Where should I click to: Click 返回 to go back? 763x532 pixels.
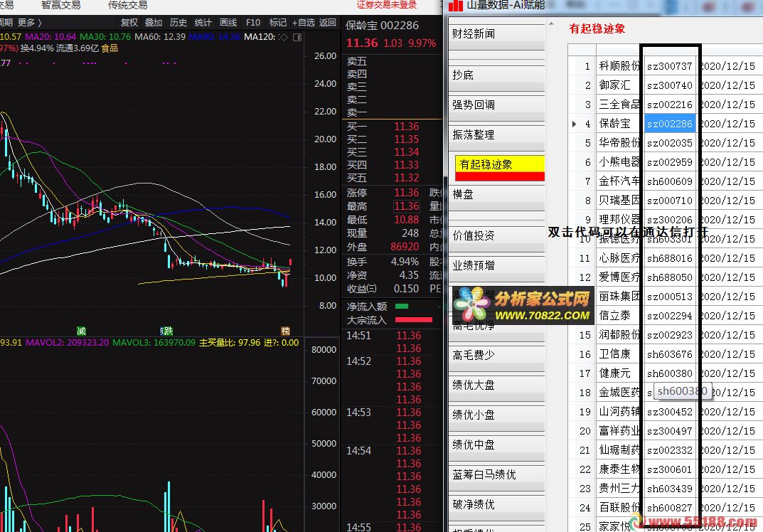[x=328, y=22]
